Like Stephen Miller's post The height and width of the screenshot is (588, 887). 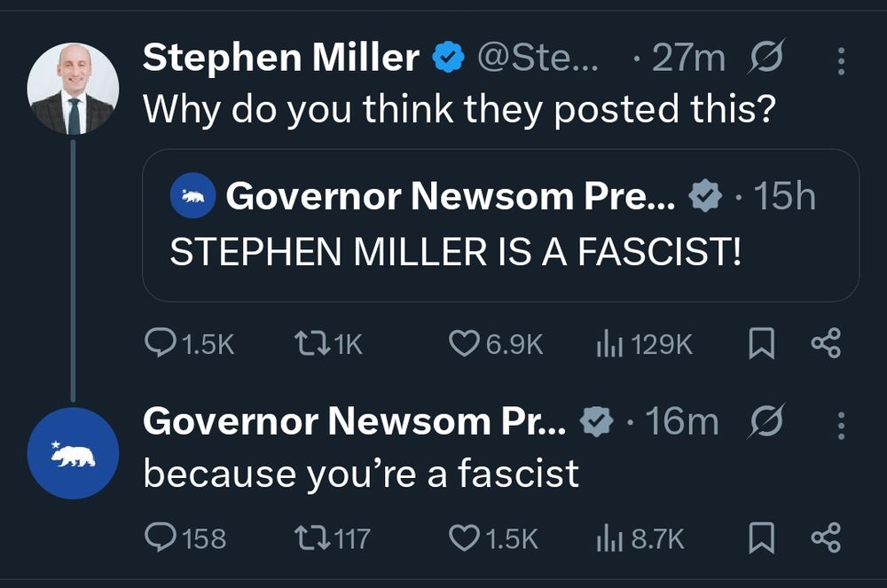pyautogui.click(x=464, y=343)
